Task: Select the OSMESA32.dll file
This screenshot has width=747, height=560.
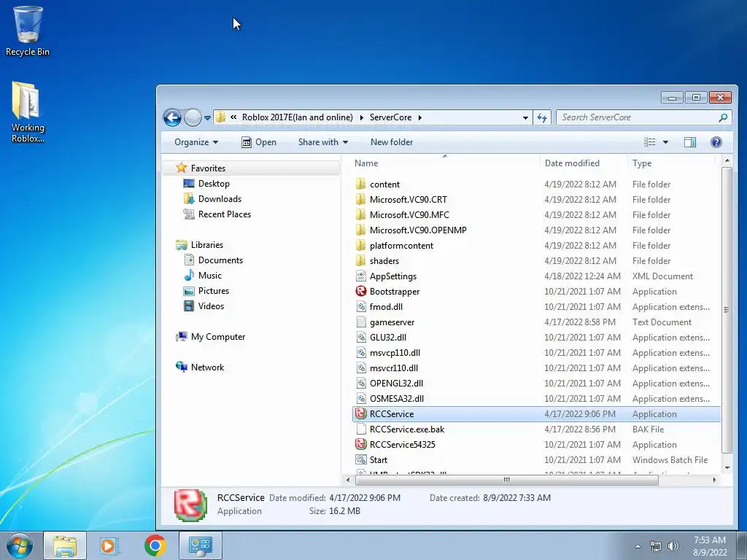Action: pos(396,399)
